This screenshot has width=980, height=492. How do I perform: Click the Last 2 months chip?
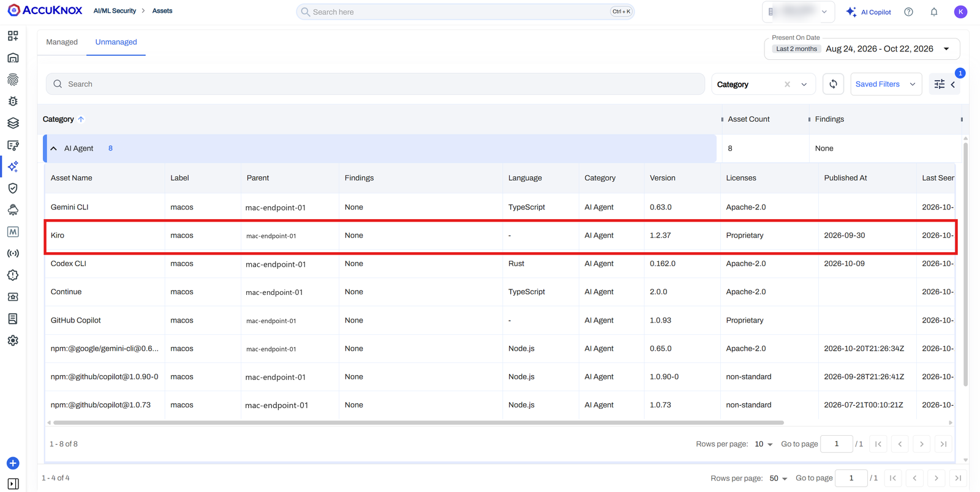tap(796, 49)
